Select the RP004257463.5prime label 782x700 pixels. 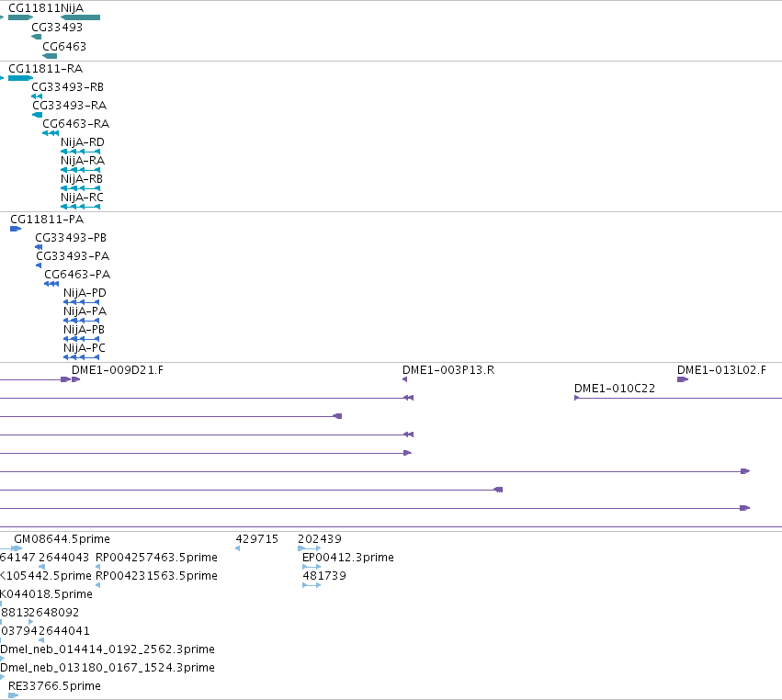[x=156, y=558]
